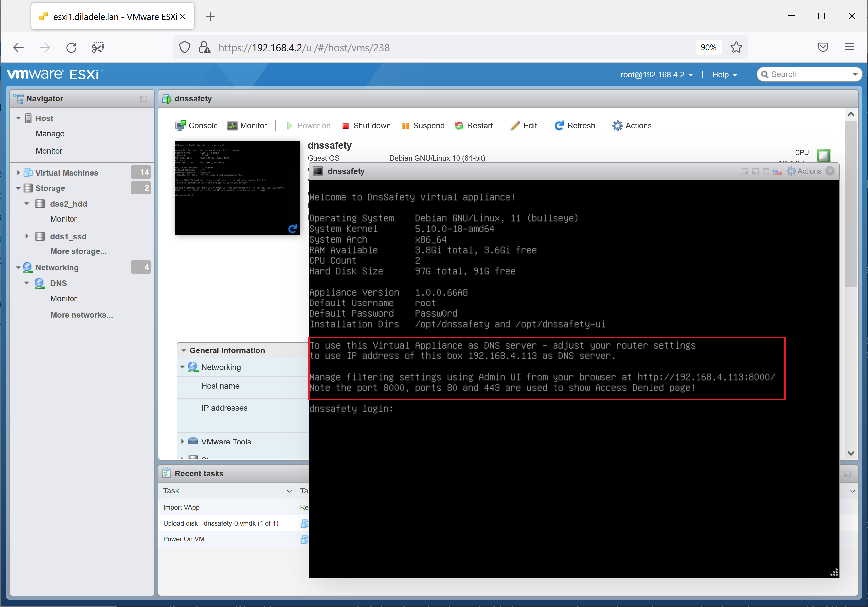Image resolution: width=868 pixels, height=607 pixels.
Task: Select the dss2_hdd datastore
Action: tap(69, 204)
